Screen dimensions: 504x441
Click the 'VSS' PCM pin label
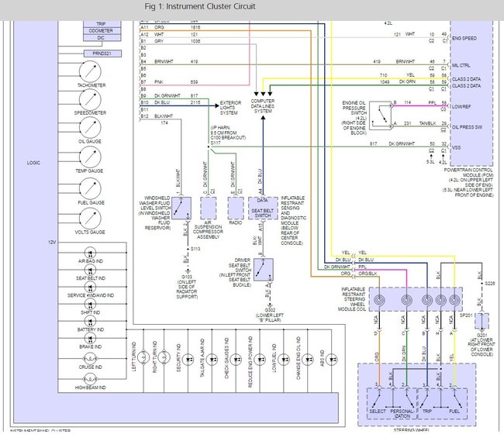(456, 147)
